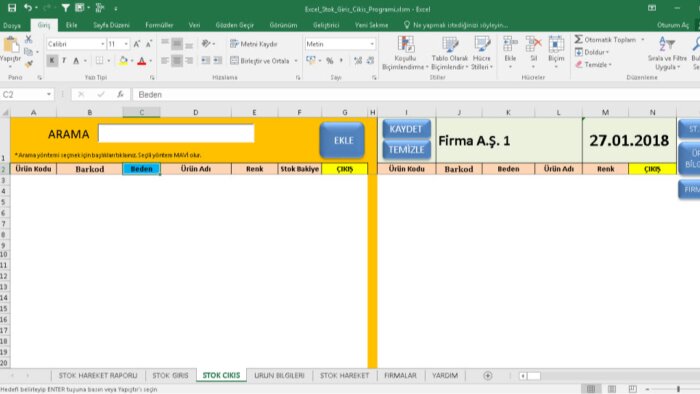Toggle Bold (K) formatting
Viewport: 700px width, 394px height.
[x=52, y=61]
